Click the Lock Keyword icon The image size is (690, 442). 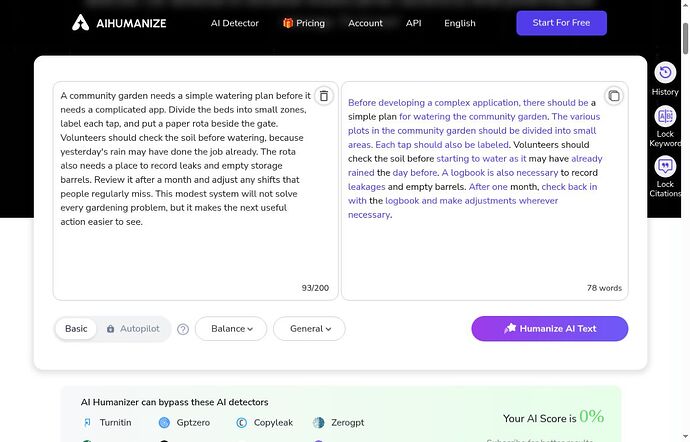[665, 117]
